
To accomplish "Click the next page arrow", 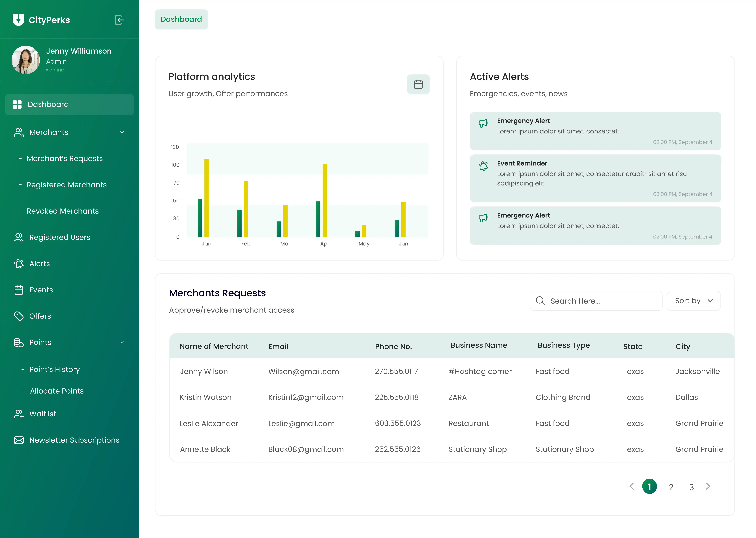I will pos(708,486).
